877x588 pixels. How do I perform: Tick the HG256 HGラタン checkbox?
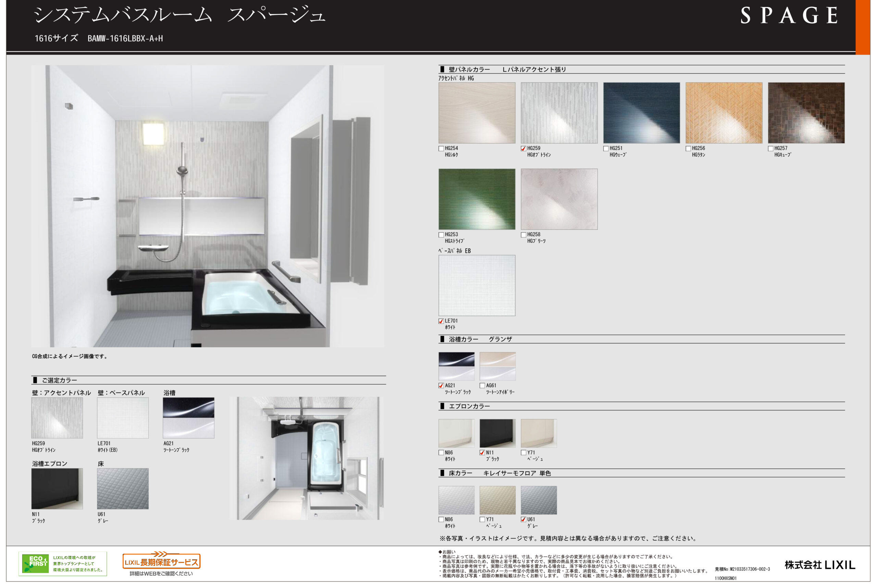click(x=688, y=149)
